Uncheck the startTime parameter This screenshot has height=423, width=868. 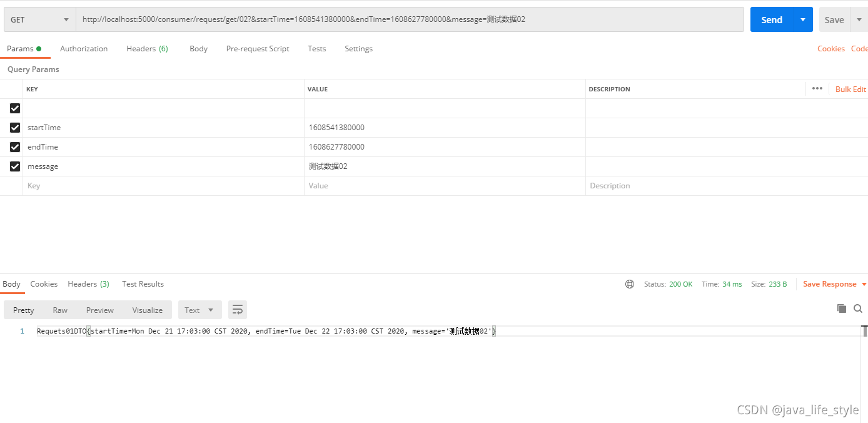coord(15,128)
